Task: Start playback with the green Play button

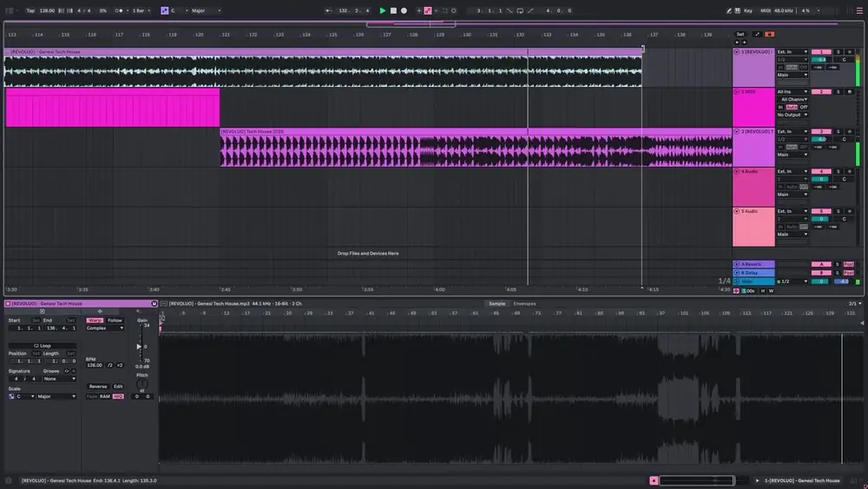Action: (x=382, y=10)
